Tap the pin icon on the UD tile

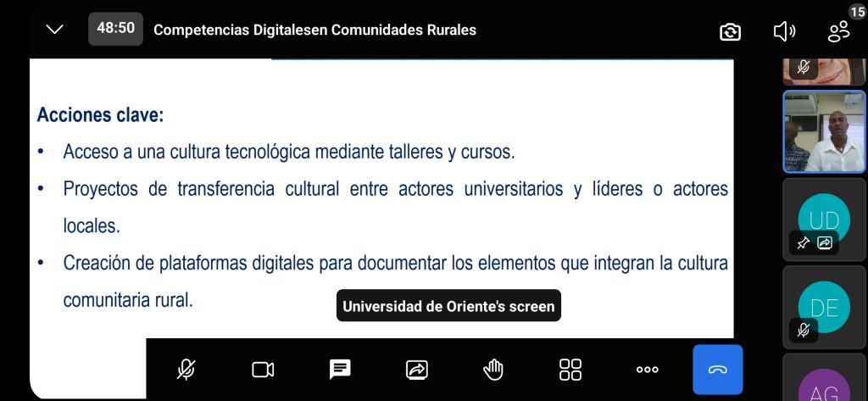[x=803, y=242]
